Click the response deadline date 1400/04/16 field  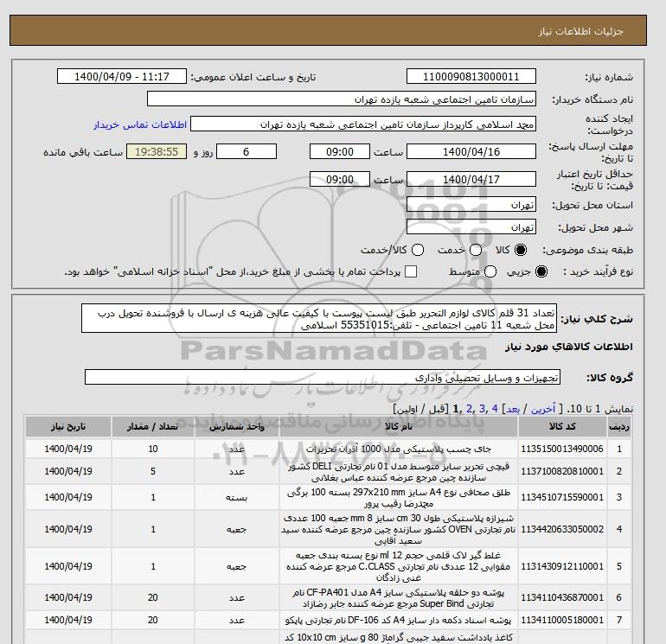point(471,151)
